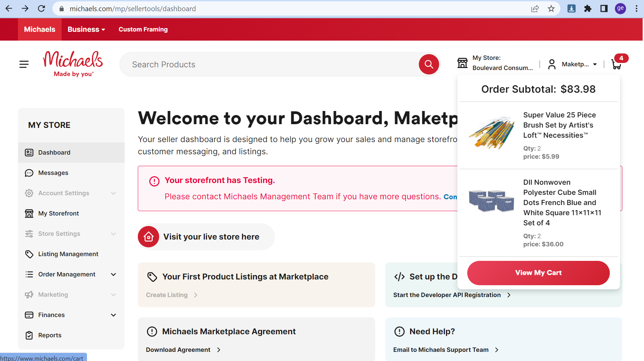Open the hamburger navigation menu

click(x=24, y=64)
